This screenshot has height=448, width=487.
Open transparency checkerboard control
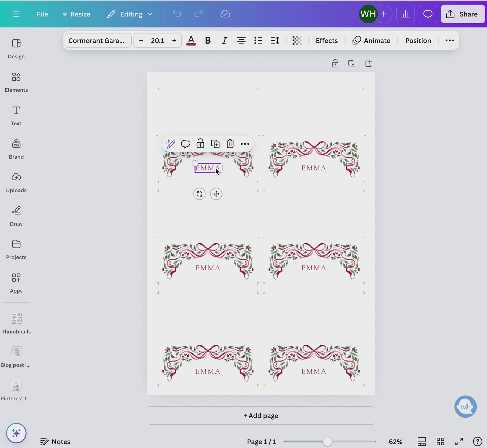(297, 40)
